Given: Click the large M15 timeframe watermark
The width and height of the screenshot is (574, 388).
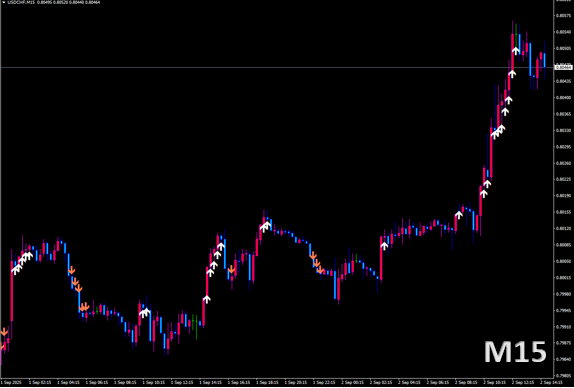Looking at the screenshot, I should (515, 351).
